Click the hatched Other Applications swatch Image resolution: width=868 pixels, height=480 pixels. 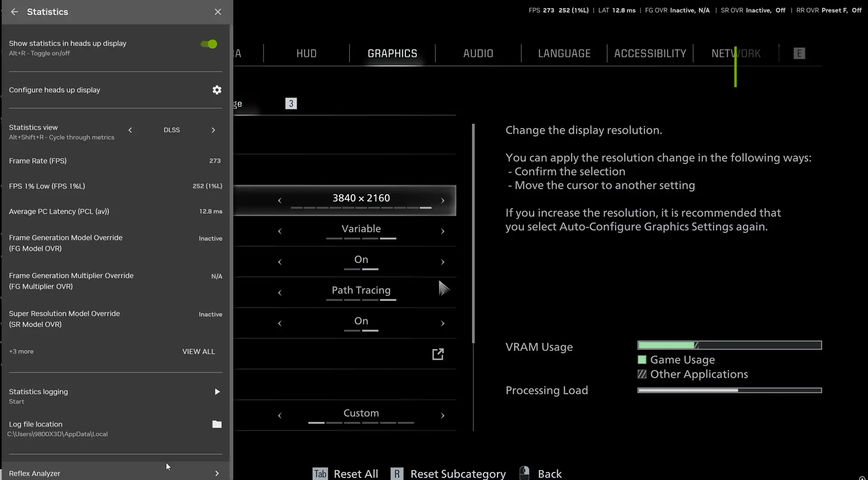pyautogui.click(x=642, y=374)
